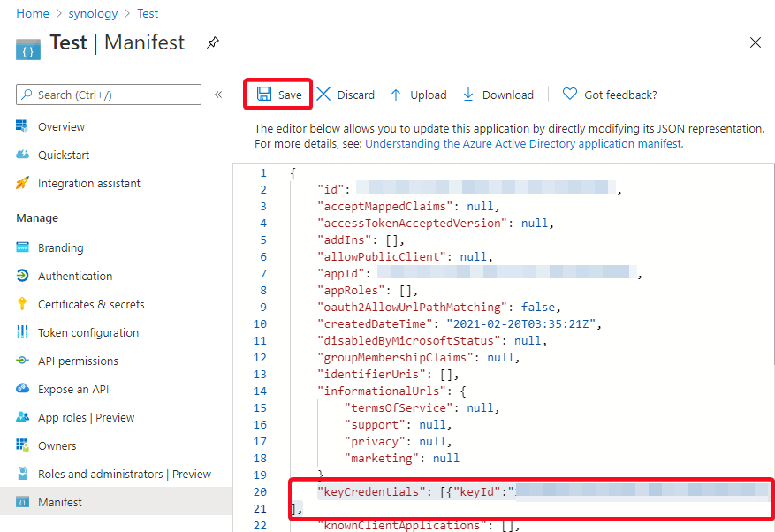Focus the Search (Ctrl+/) box

pyautogui.click(x=109, y=95)
